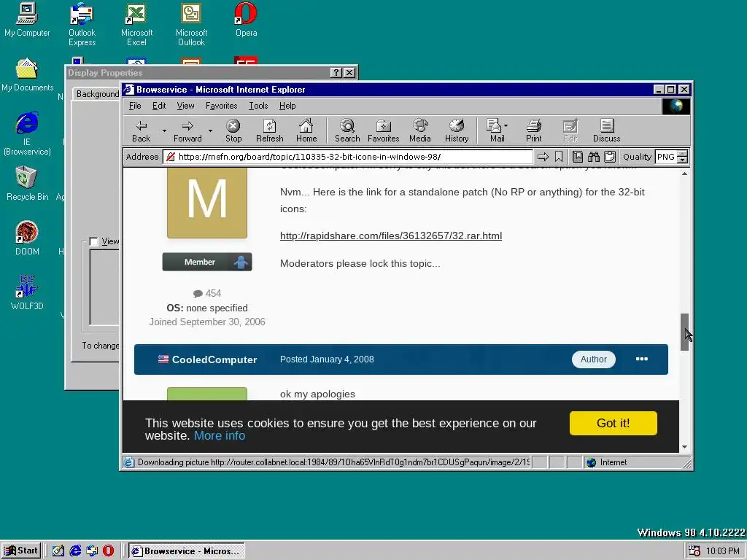The width and height of the screenshot is (747, 560).
Task: Expand the Mail button dropdown arrow
Action: click(x=506, y=126)
